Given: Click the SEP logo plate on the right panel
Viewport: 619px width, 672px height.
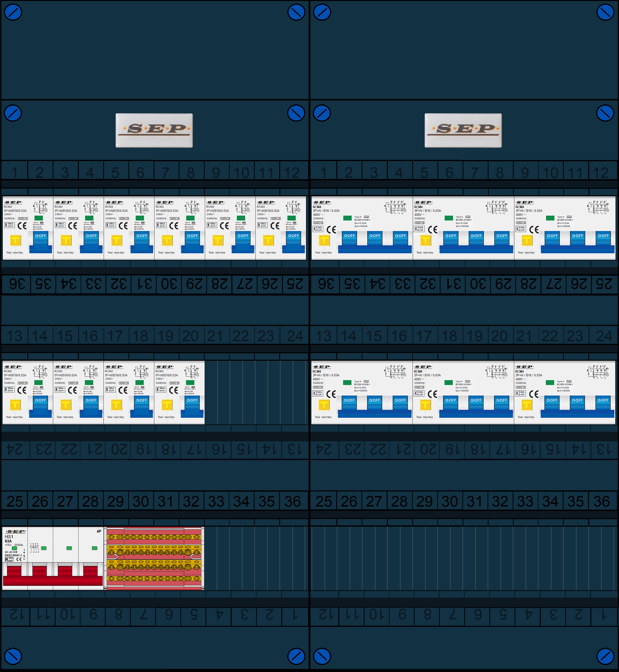Looking at the screenshot, I should coord(463,130).
